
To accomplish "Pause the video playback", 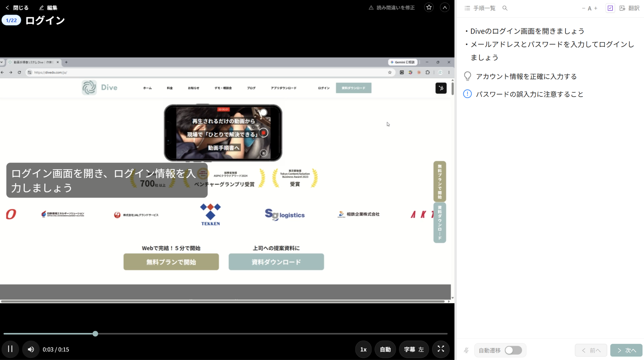I will pyautogui.click(x=10, y=349).
